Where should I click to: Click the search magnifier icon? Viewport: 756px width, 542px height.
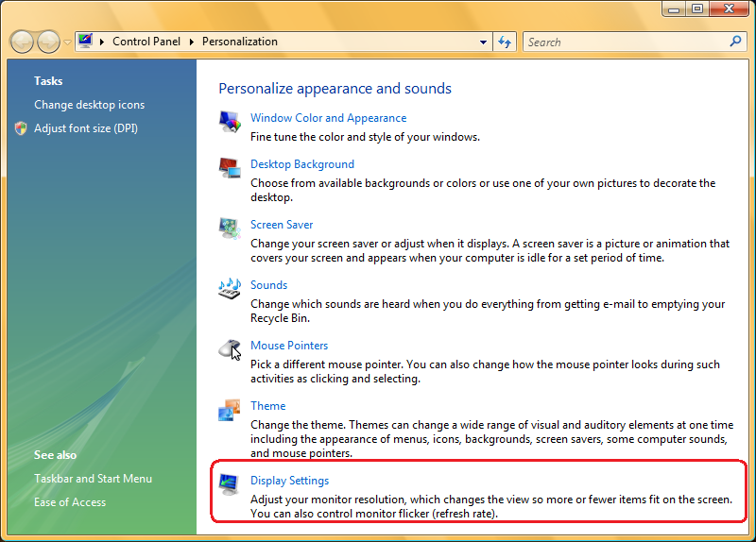(x=736, y=42)
